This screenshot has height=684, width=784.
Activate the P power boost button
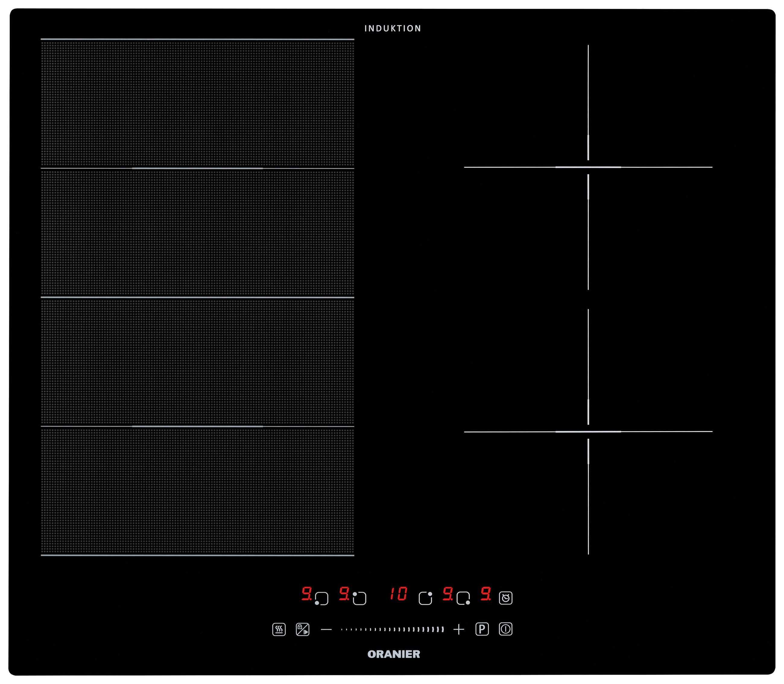pyautogui.click(x=482, y=629)
